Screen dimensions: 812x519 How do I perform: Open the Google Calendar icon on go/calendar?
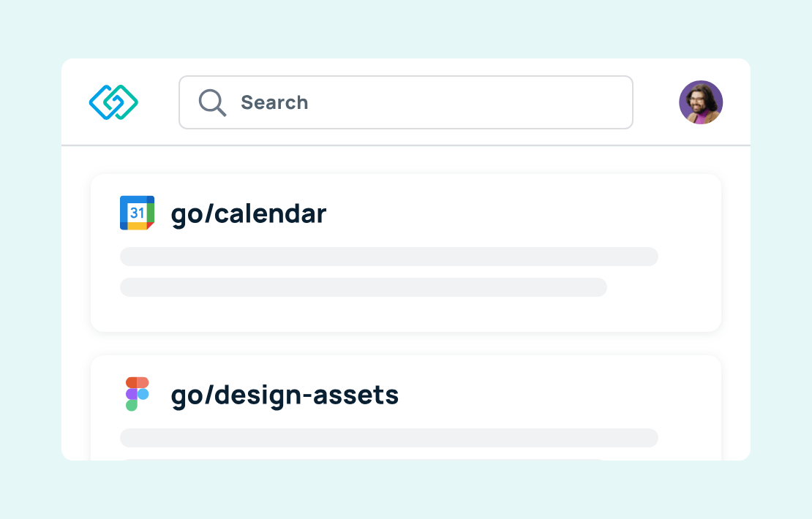point(137,213)
